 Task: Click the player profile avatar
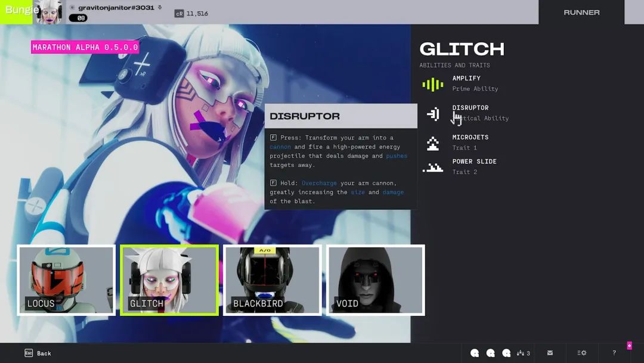[x=48, y=12]
